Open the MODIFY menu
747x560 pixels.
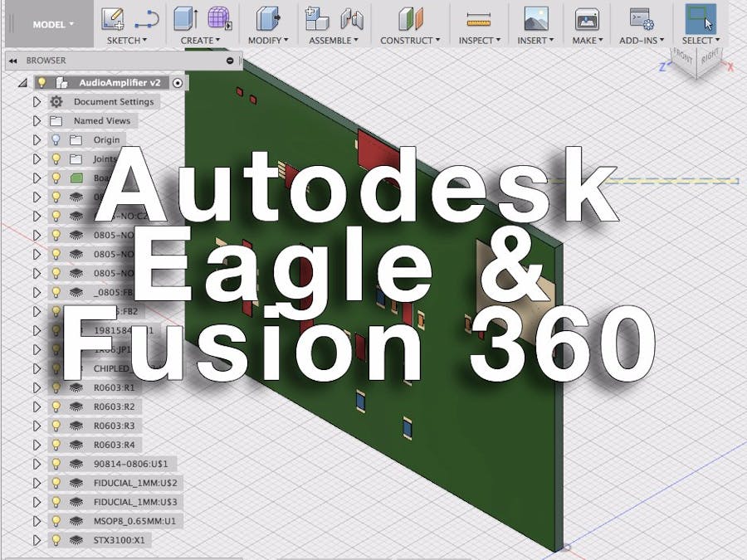click(x=268, y=41)
